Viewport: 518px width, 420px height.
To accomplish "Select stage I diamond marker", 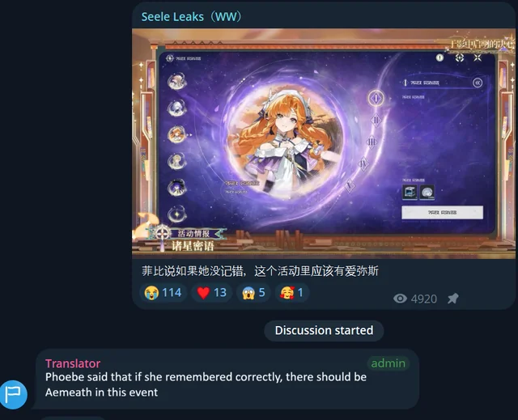I will point(376,98).
